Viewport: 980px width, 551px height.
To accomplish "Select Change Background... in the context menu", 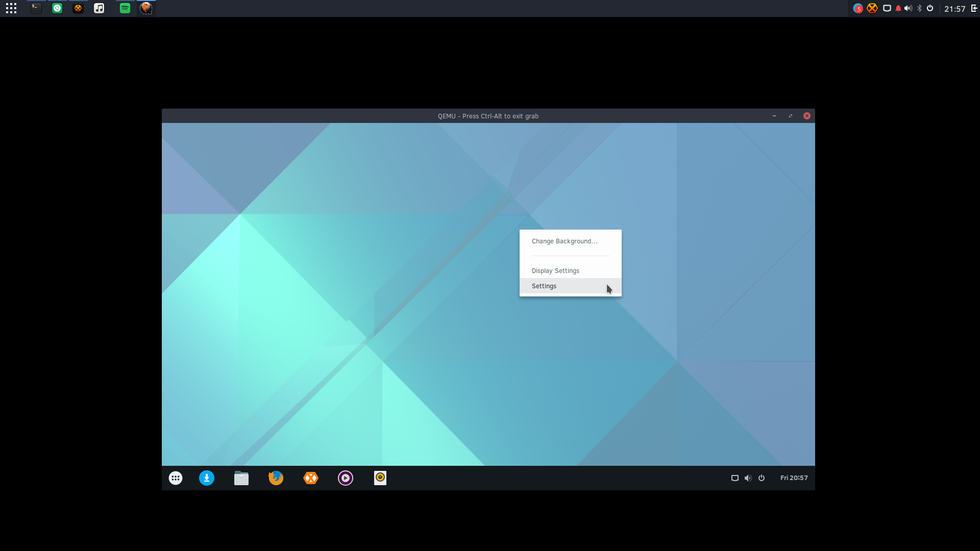I will coord(571,241).
